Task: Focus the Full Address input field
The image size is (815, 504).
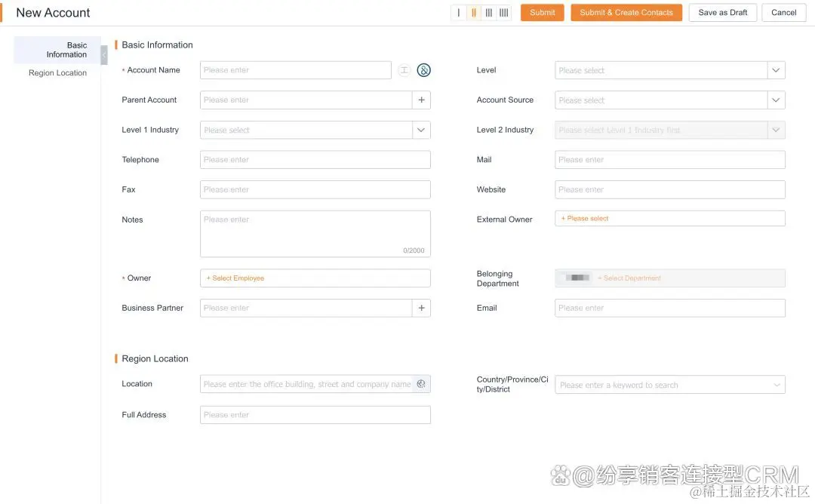Action: click(x=315, y=415)
